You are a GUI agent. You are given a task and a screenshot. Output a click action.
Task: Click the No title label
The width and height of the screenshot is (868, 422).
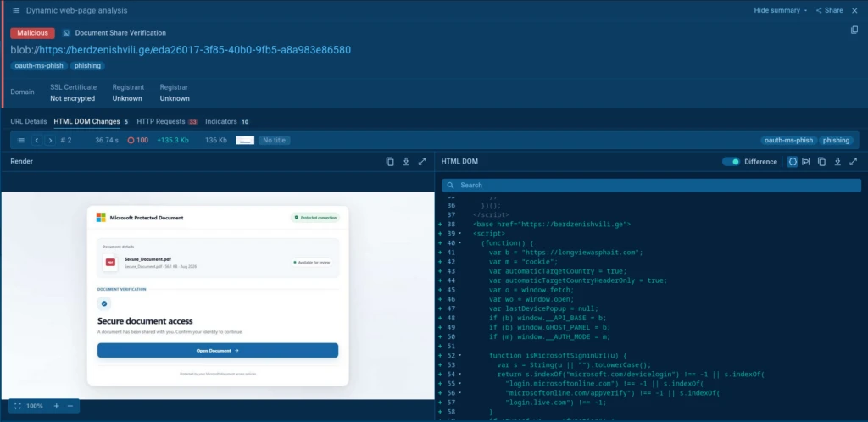(x=274, y=141)
